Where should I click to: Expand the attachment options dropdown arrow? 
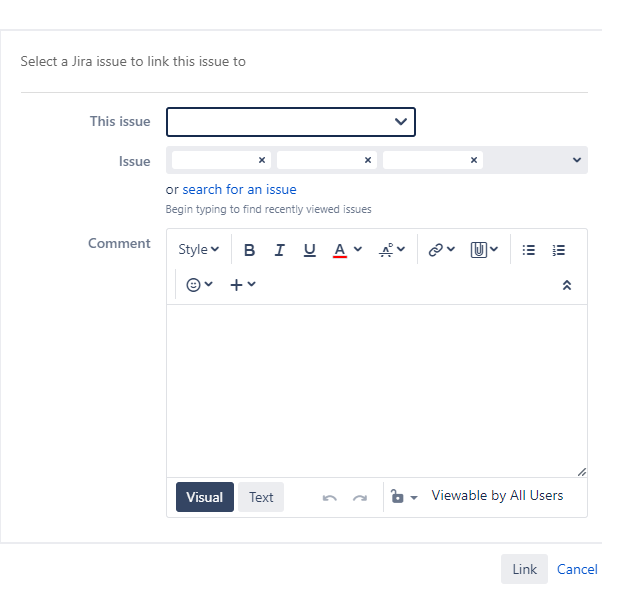[494, 249]
